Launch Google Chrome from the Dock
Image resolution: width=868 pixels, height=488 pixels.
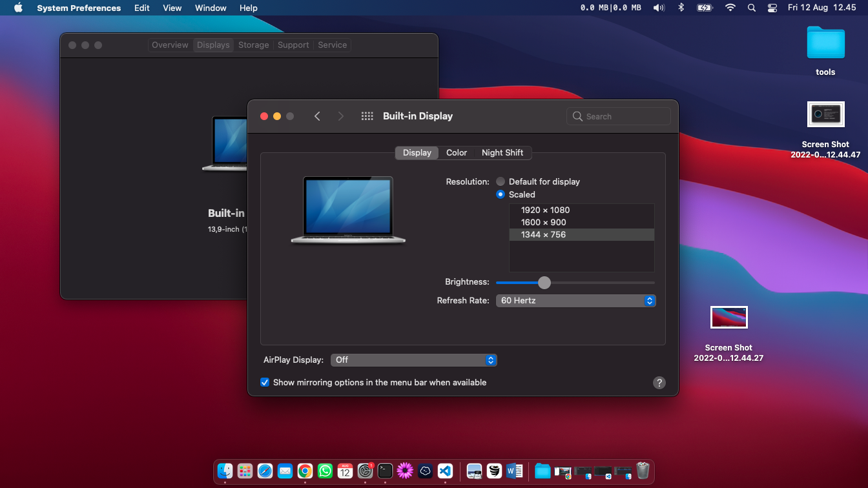point(305,471)
